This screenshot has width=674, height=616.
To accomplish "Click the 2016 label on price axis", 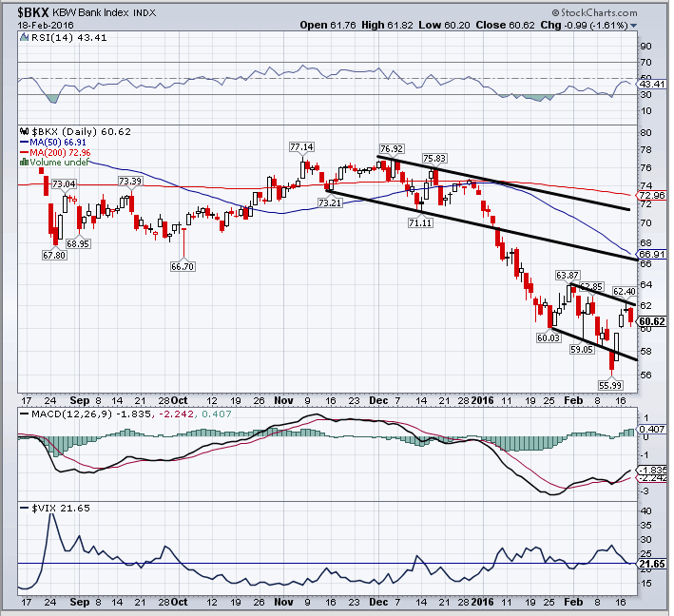I will (482, 400).
